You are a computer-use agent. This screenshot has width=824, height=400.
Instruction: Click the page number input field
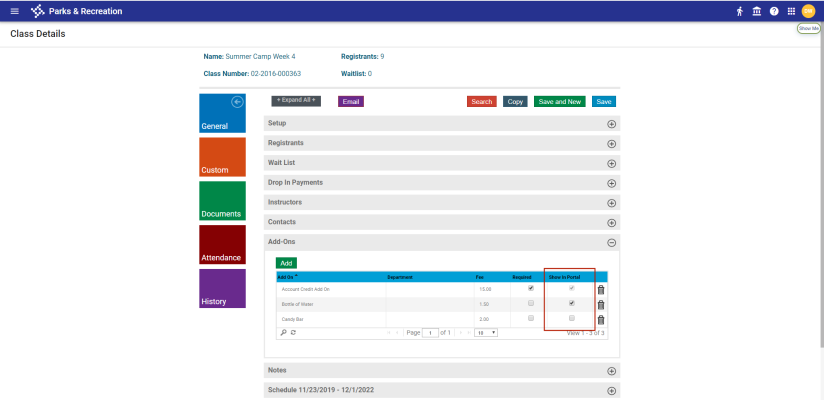point(431,332)
